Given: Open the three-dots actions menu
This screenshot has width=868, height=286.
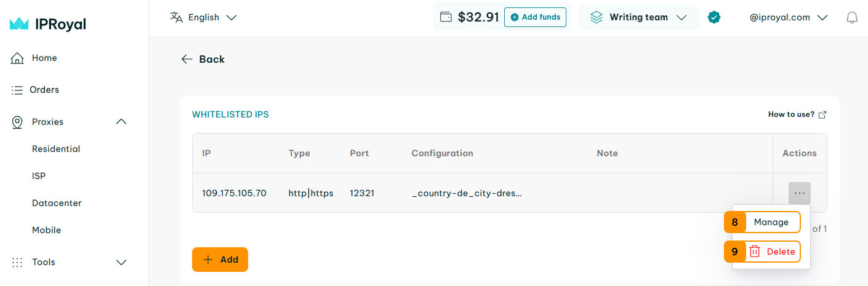Looking at the screenshot, I should tap(800, 193).
